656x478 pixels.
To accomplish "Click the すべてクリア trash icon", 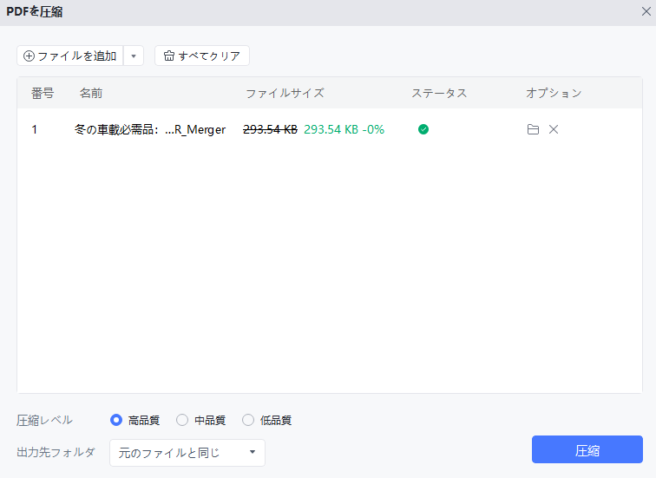I will pos(169,56).
